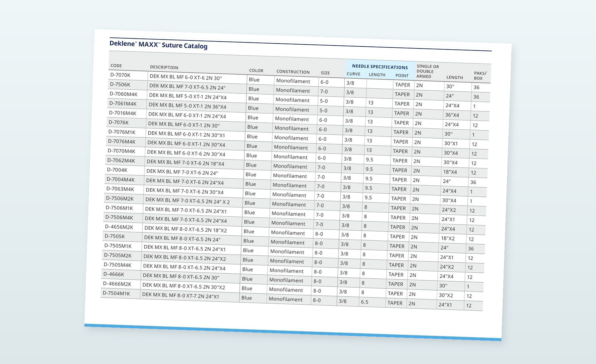Select the code D-7506K cell

pos(120,85)
